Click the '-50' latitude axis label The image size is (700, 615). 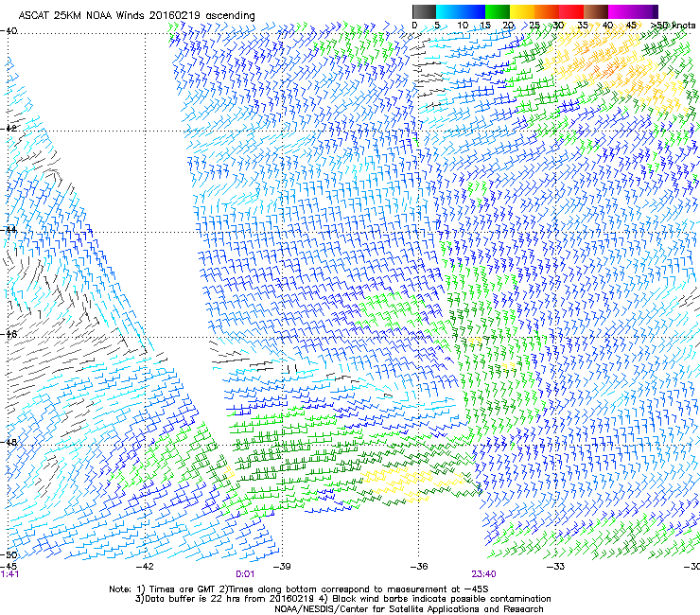click(9, 554)
